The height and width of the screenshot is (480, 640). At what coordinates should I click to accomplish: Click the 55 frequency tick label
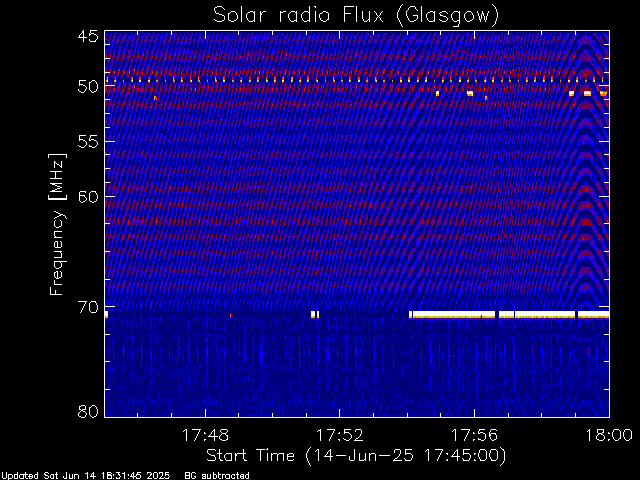tap(88, 142)
